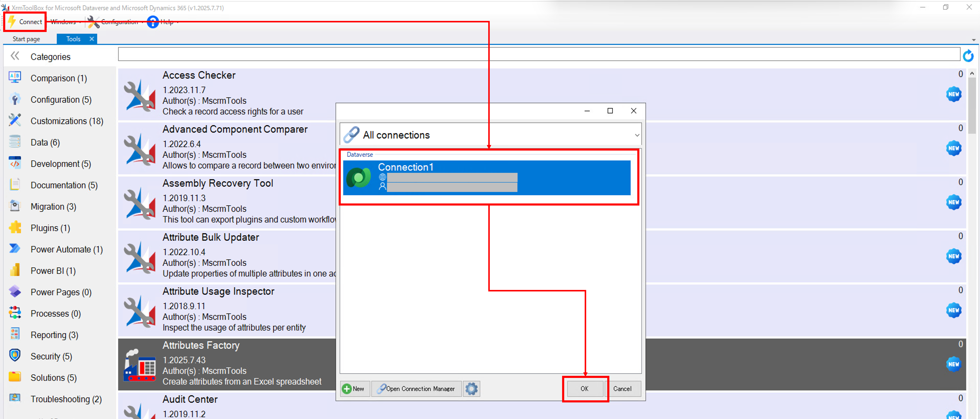Click the tools list scrollbar up arrow
This screenshot has height=419, width=980.
pos(972,73)
